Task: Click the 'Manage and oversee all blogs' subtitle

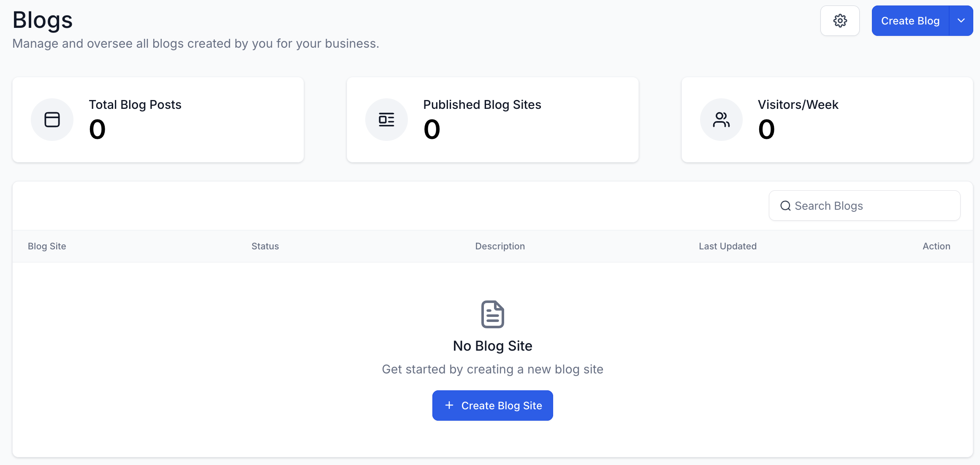Action: 196,43
